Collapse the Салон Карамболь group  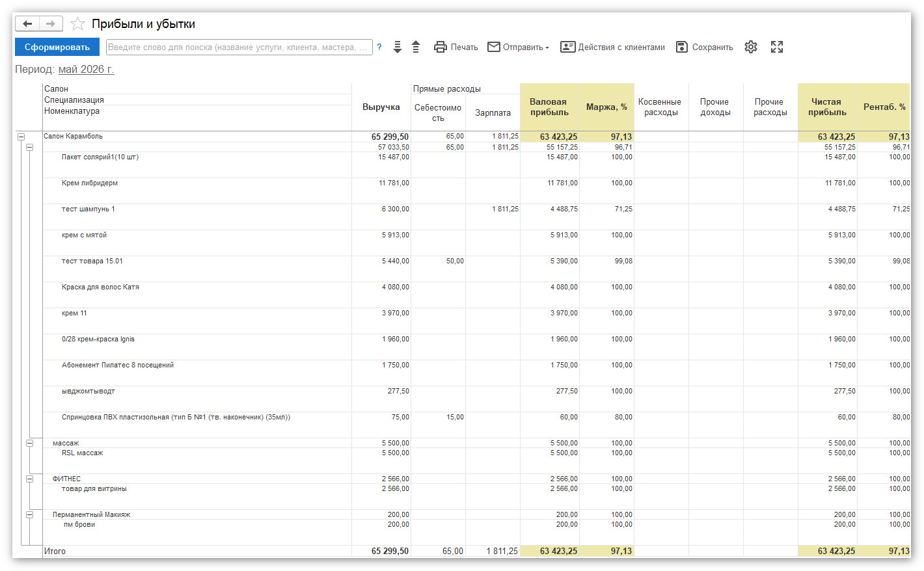[21, 137]
